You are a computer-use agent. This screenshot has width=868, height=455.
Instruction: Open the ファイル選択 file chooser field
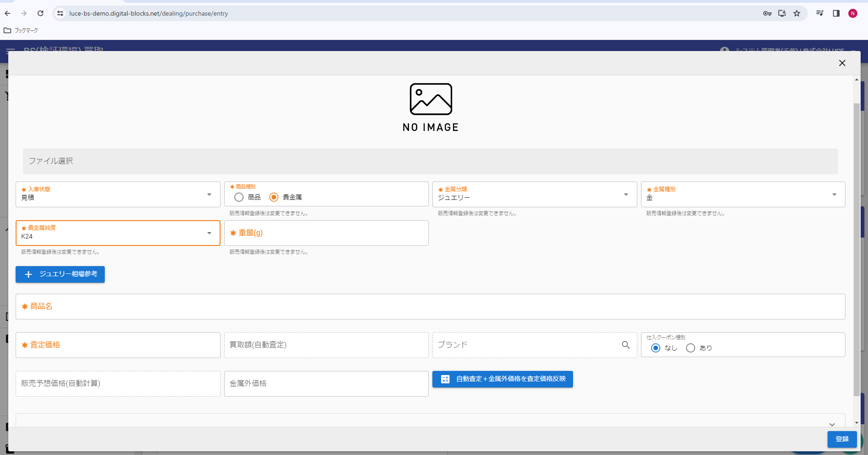[431, 161]
